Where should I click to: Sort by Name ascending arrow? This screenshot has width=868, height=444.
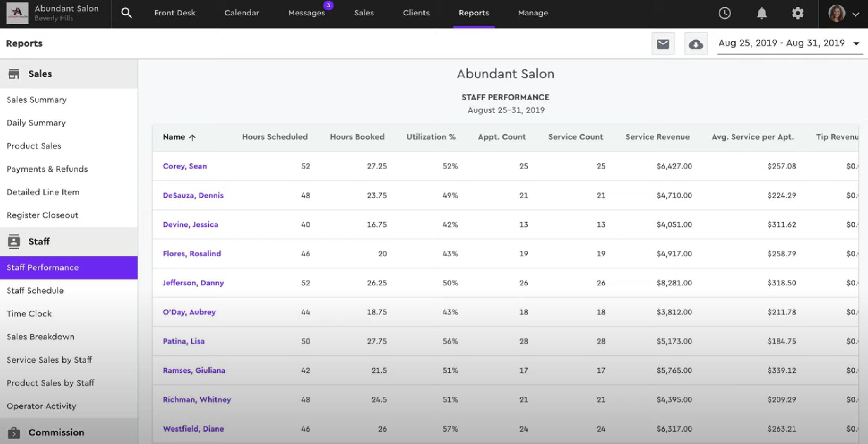[x=192, y=137]
